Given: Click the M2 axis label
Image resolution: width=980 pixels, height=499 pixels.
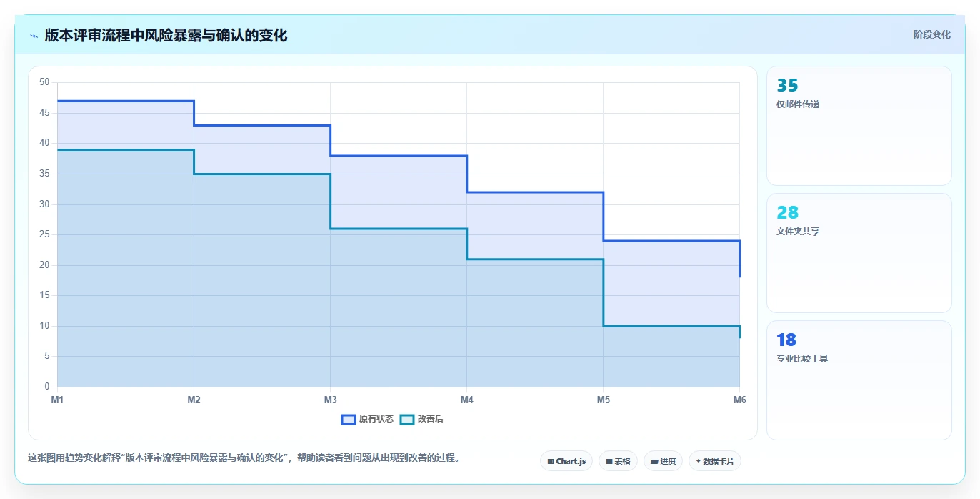Looking at the screenshot, I should [x=194, y=400].
